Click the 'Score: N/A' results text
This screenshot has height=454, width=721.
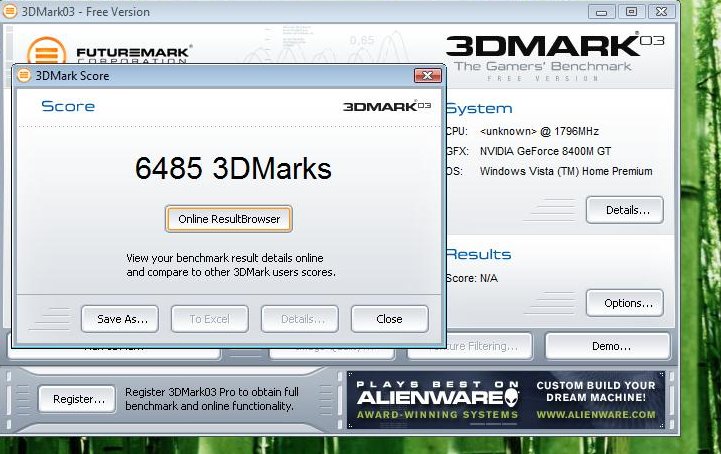tap(471, 278)
